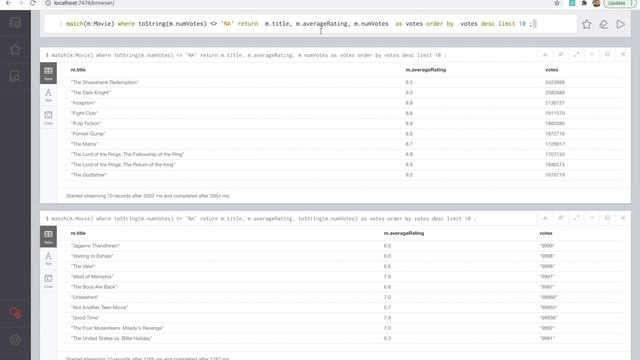Pin the second result frame
The image size is (640, 360).
pos(561,218)
